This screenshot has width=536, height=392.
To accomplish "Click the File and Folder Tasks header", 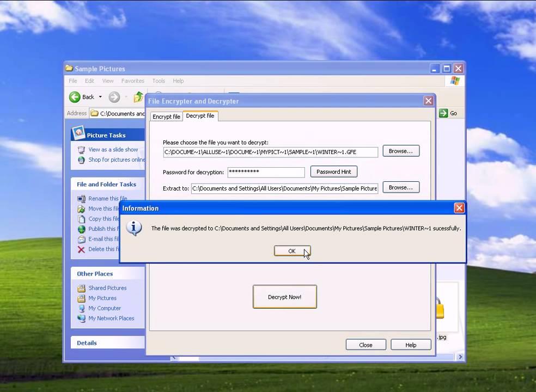I will click(108, 184).
